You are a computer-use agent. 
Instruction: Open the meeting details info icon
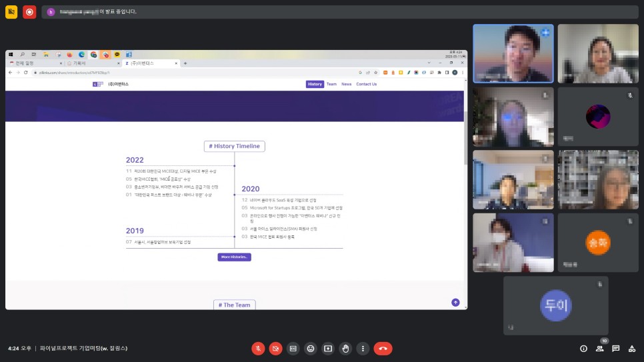583,348
